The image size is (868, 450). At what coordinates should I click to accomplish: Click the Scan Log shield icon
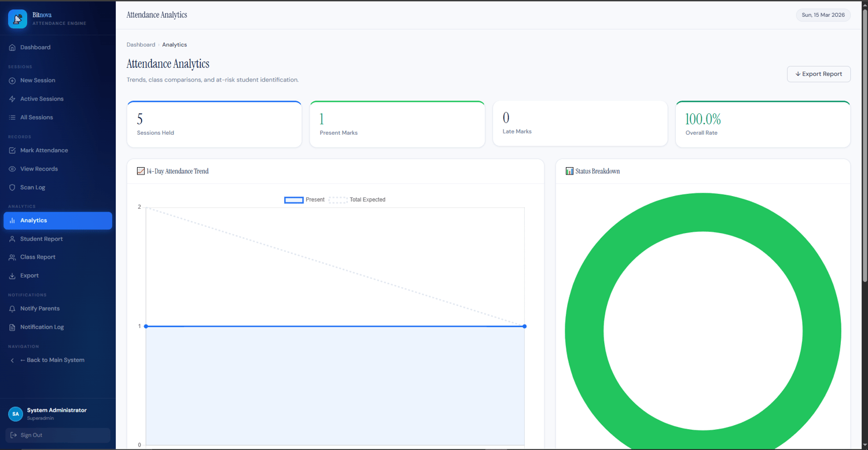click(12, 187)
